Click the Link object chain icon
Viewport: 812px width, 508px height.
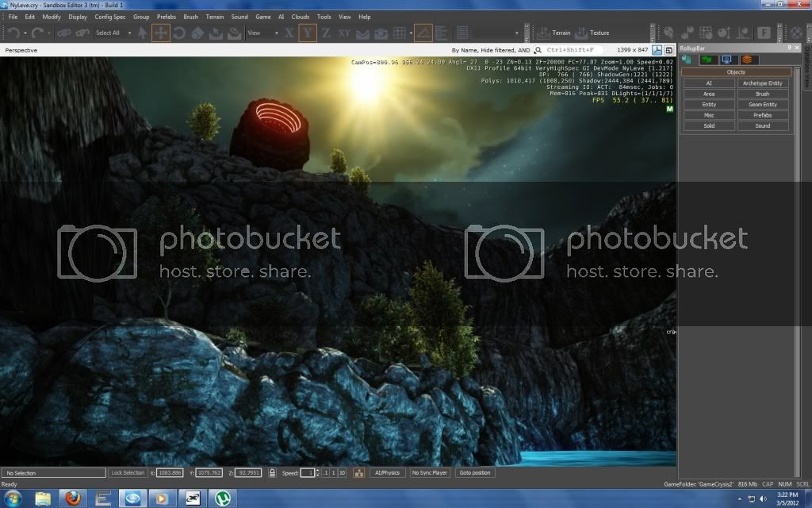[62, 33]
